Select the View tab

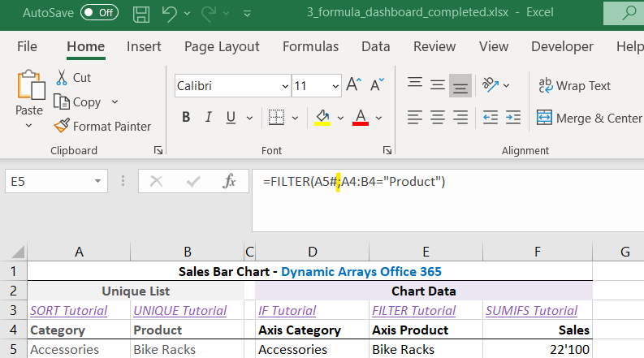[x=494, y=46]
